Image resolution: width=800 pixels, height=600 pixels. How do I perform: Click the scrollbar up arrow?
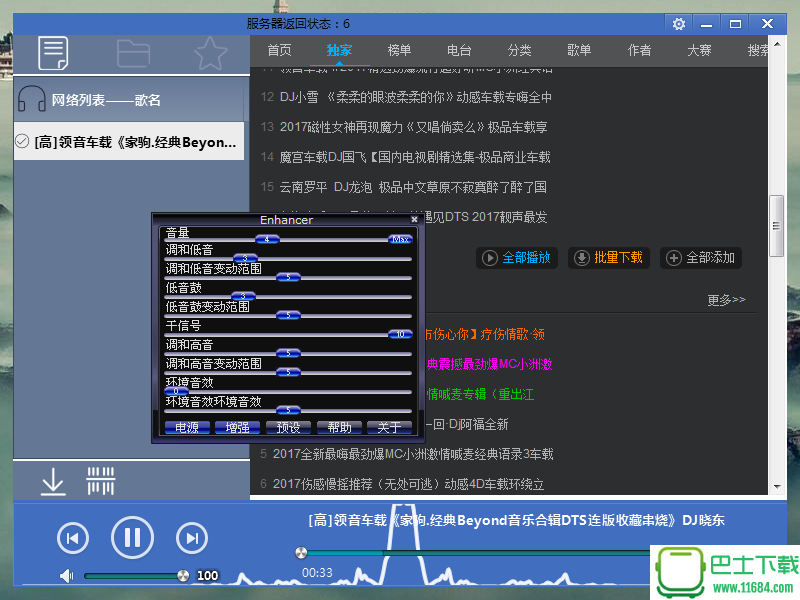tap(777, 44)
